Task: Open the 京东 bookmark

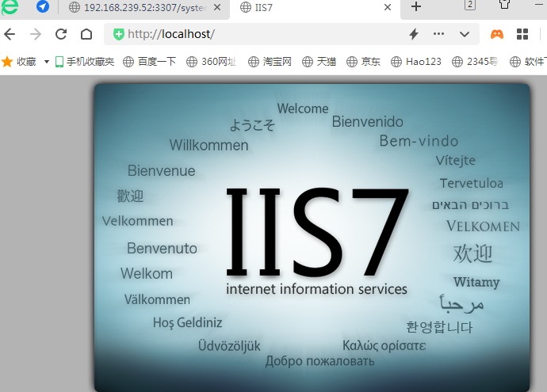Action: pyautogui.click(x=363, y=62)
